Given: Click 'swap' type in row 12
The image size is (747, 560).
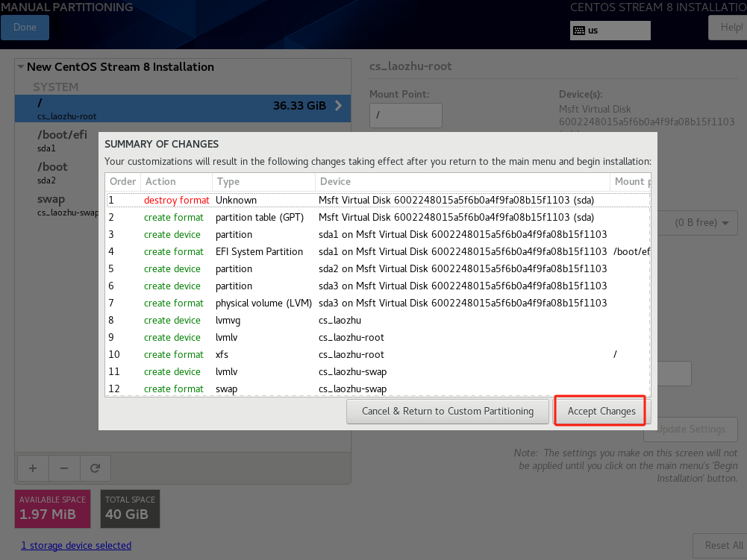Looking at the screenshot, I should (226, 389).
